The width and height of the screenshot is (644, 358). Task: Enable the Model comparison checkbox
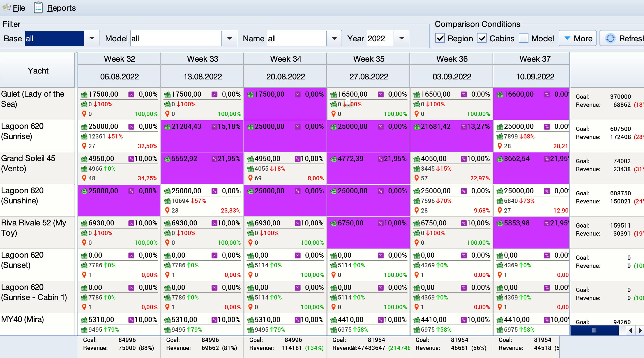point(523,38)
